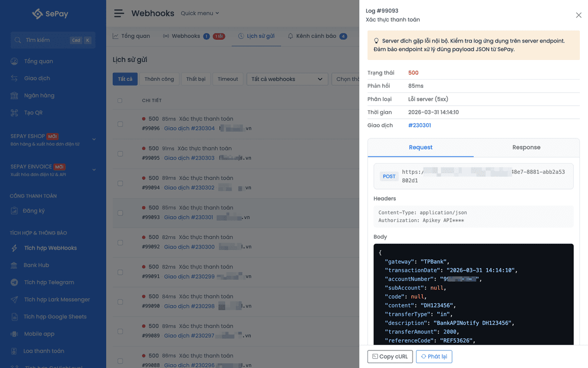The width and height of the screenshot is (588, 368).
Task: Click the red 500 status value
Action: (413, 73)
